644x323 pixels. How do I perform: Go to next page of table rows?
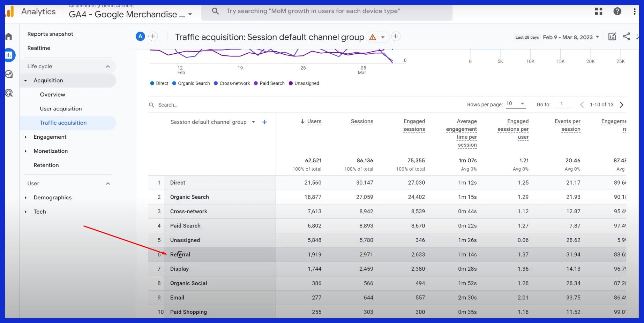(x=622, y=105)
